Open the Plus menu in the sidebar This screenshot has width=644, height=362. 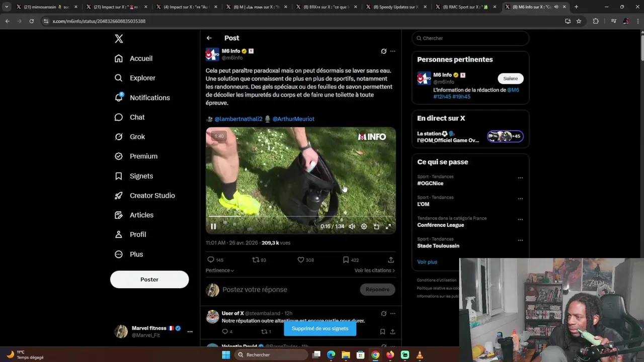click(129, 254)
